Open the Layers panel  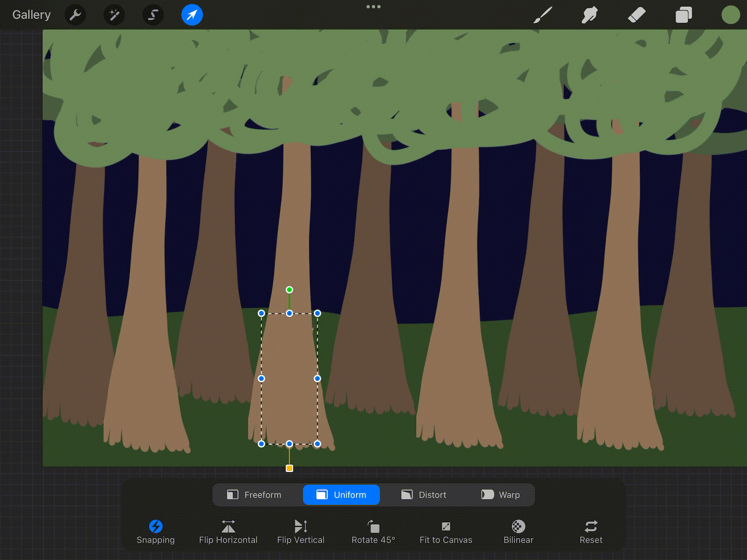(684, 15)
